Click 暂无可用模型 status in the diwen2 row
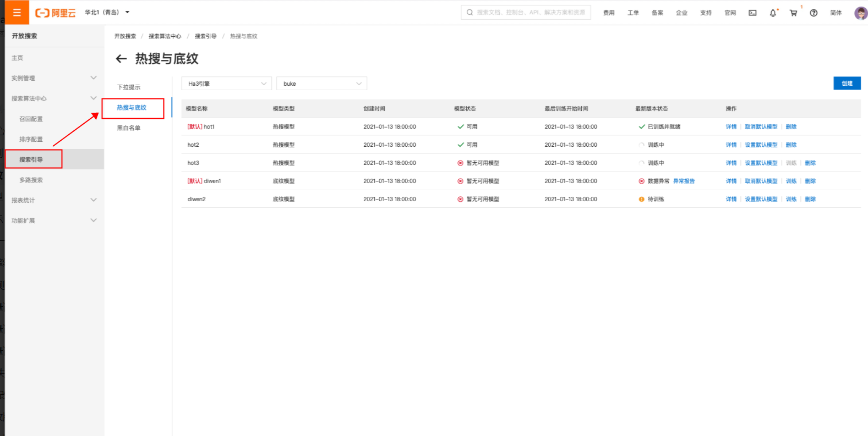 (483, 199)
